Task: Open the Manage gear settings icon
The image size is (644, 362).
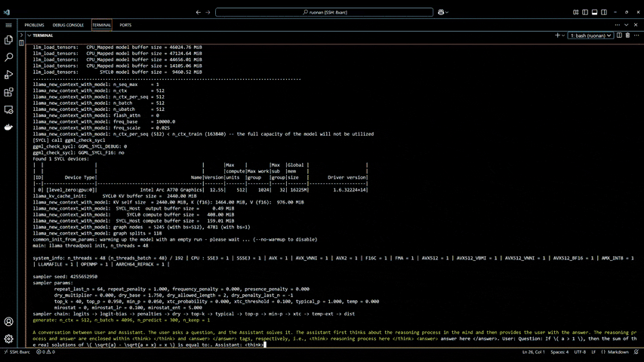Action: (8, 339)
